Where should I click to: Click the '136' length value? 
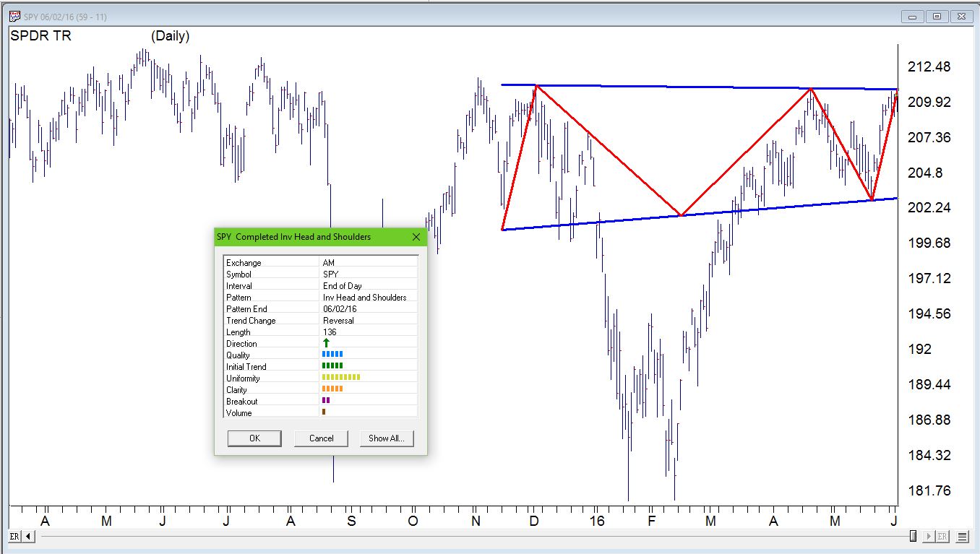pos(330,332)
